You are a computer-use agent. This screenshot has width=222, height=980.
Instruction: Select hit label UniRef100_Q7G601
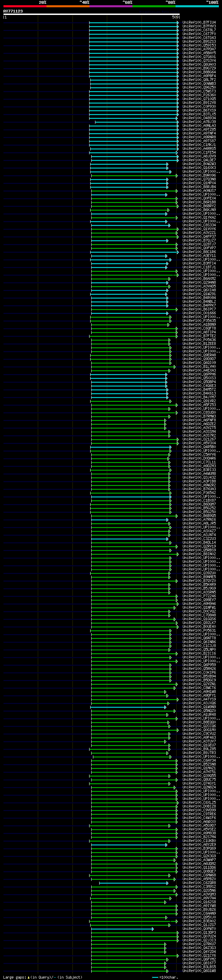tap(199, 57)
